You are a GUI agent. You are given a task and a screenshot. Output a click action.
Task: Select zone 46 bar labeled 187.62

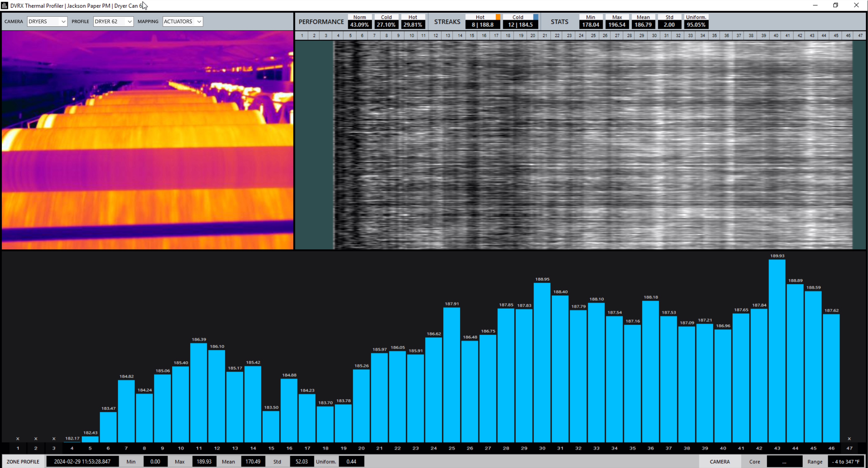831,378
